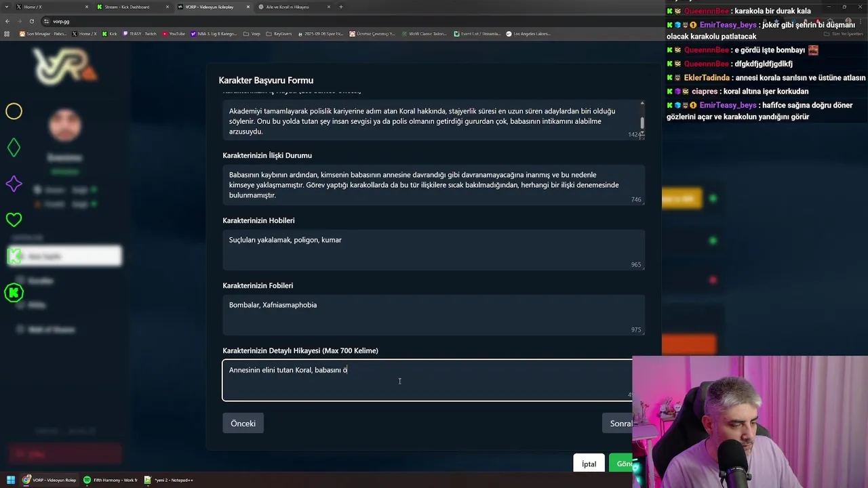Click the streamer webcam overlay
This screenshot has height=488, width=868.
(x=750, y=422)
